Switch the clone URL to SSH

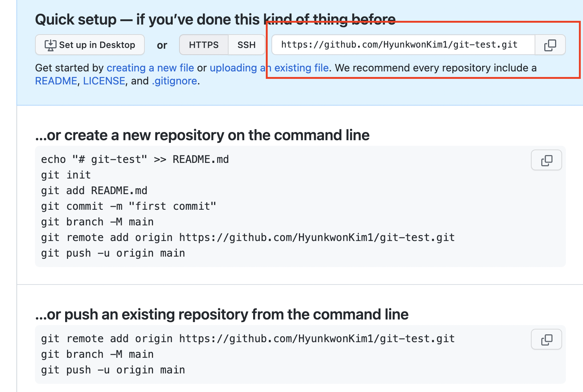coord(246,45)
